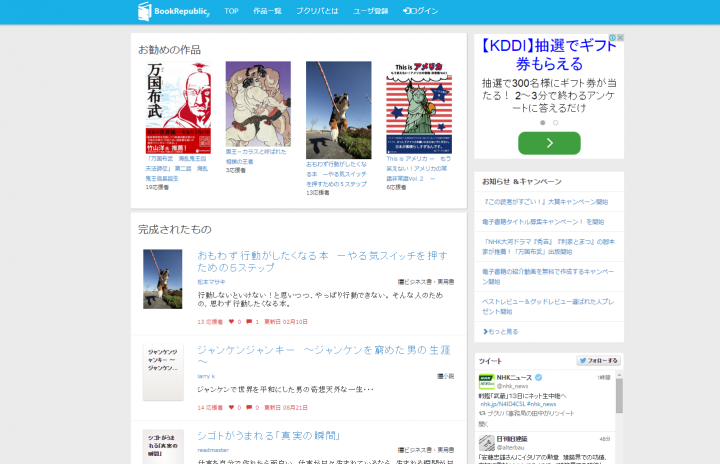Open the ジャンケンジャンキー placeholder cover
Viewport: 720px width, 464px height.
pos(163,372)
